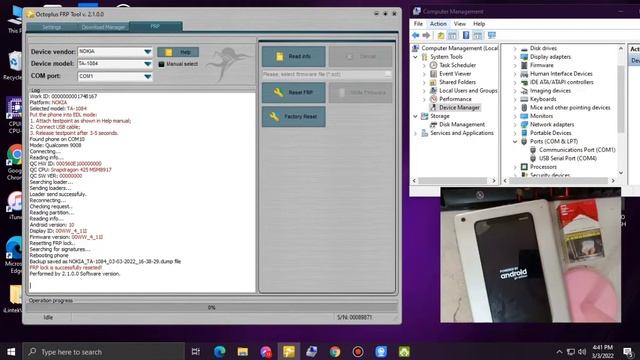Switch to the Download Manager tab
The width and height of the screenshot is (640, 360).
pos(103,27)
